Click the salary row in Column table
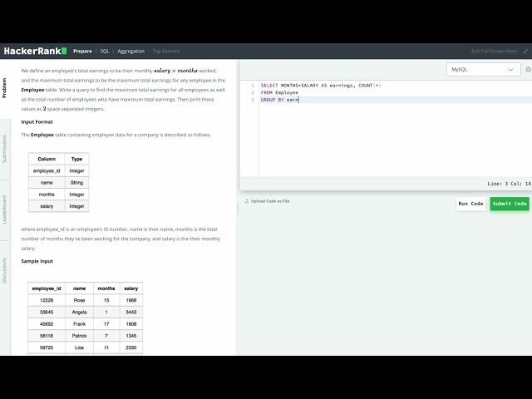 click(59, 206)
